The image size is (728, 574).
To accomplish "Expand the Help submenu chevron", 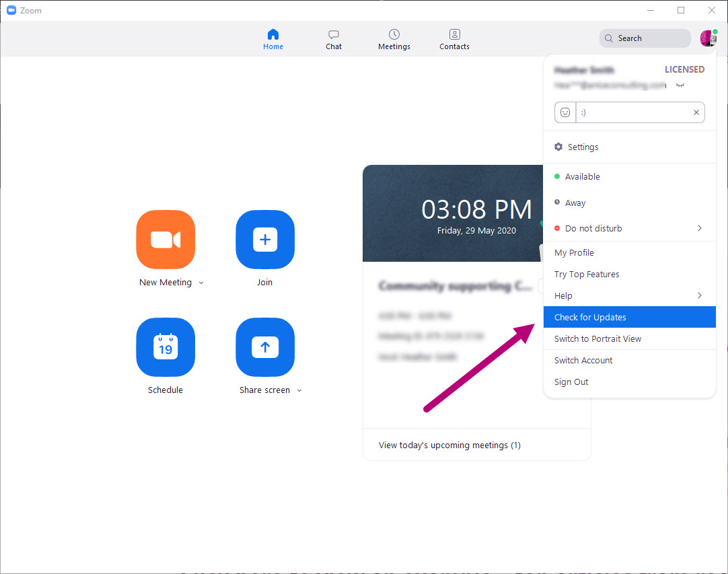I will tap(700, 295).
